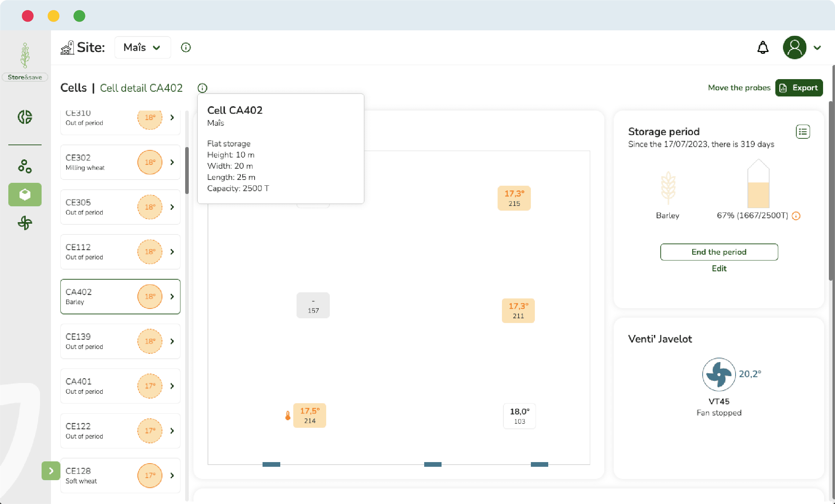Open CE302 Milling wheat chevron
The width and height of the screenshot is (835, 504).
[x=172, y=162]
